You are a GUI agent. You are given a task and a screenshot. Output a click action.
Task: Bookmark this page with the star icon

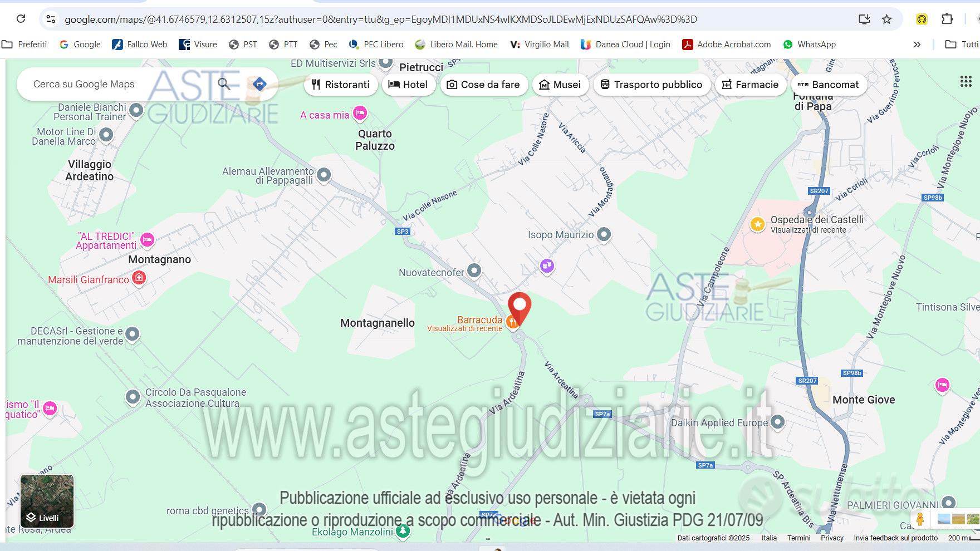point(887,19)
